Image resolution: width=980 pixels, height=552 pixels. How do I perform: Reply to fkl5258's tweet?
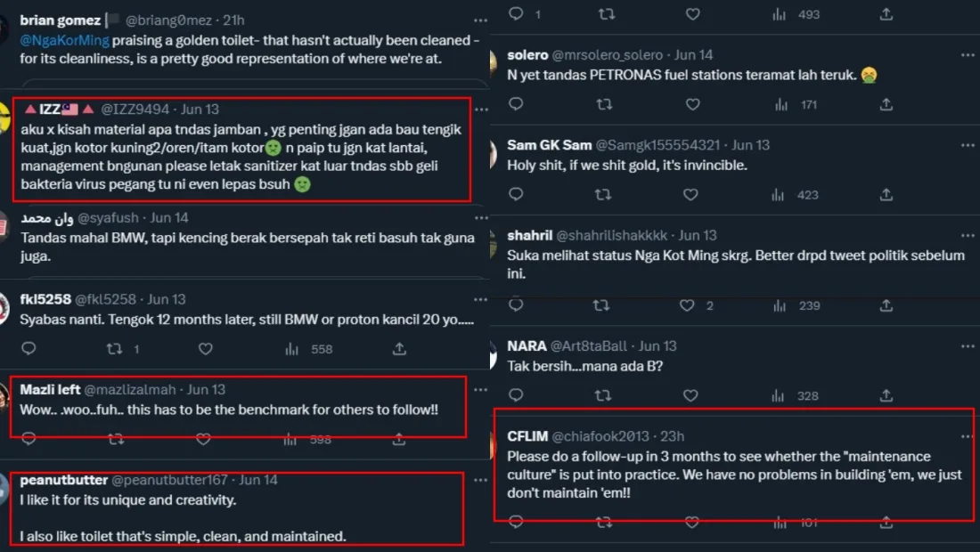coord(29,349)
